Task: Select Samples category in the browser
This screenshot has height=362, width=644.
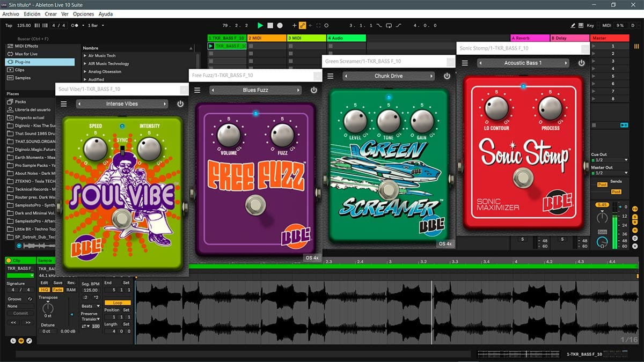Action: 40,78
